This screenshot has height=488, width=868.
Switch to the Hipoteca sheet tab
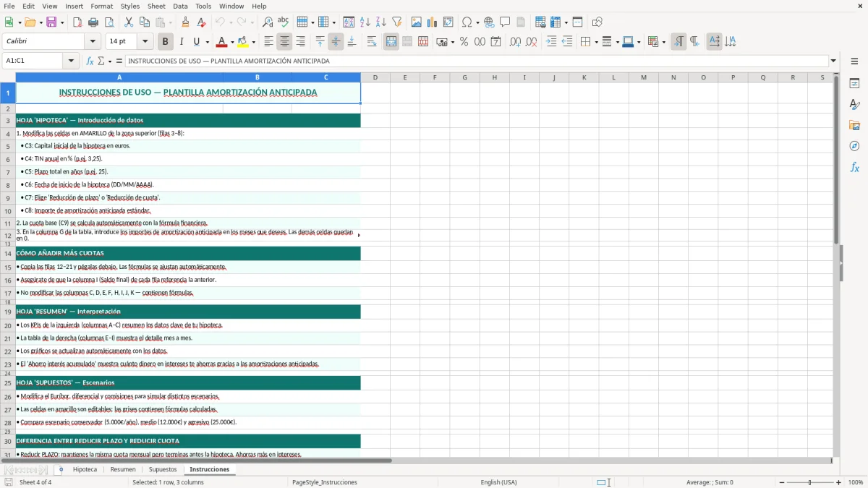[85, 469]
